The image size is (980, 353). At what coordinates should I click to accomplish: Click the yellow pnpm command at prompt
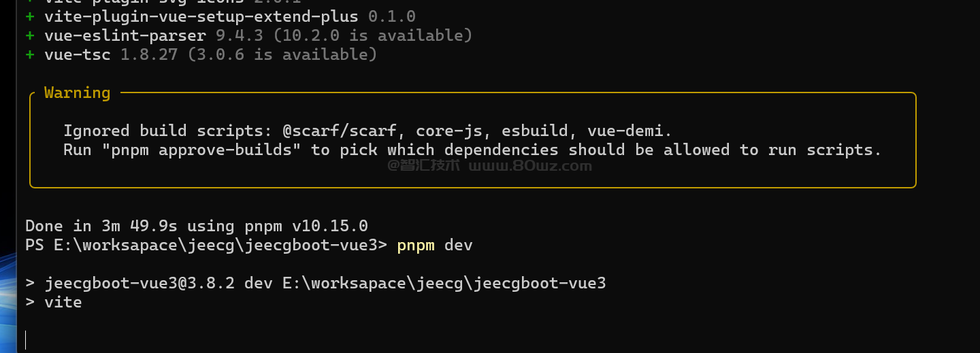(416, 245)
